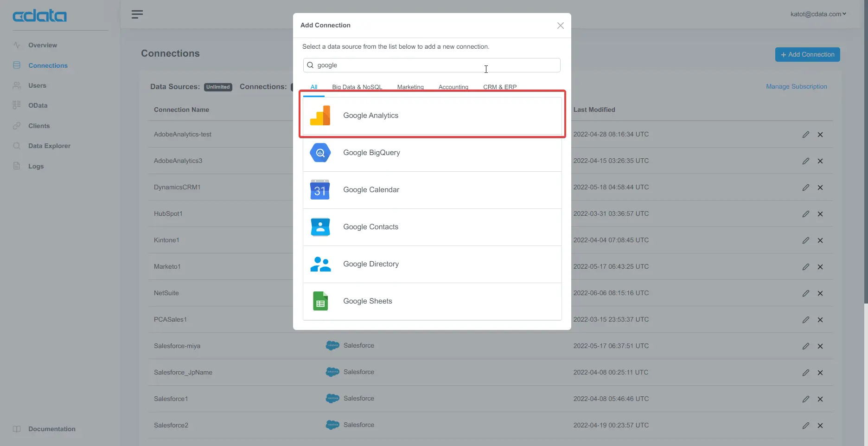Click the Google Sheets label
Image resolution: width=868 pixels, height=446 pixels.
(x=368, y=301)
